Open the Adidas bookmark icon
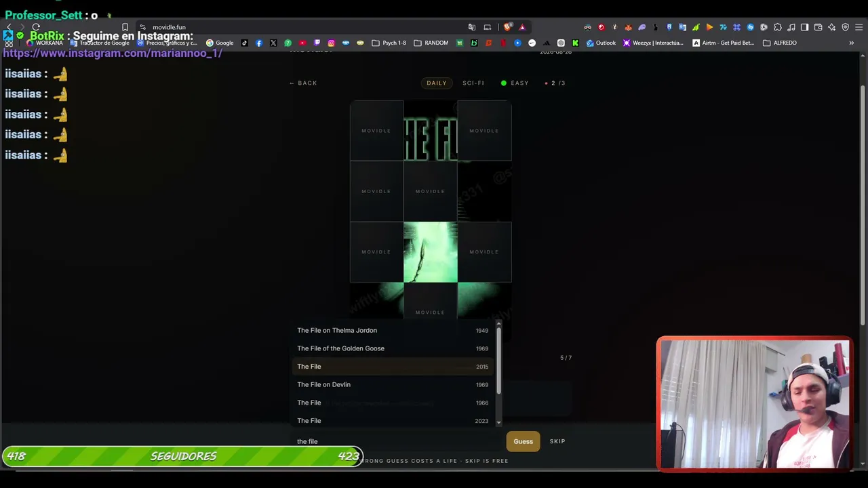This screenshot has height=488, width=868. 547,43
